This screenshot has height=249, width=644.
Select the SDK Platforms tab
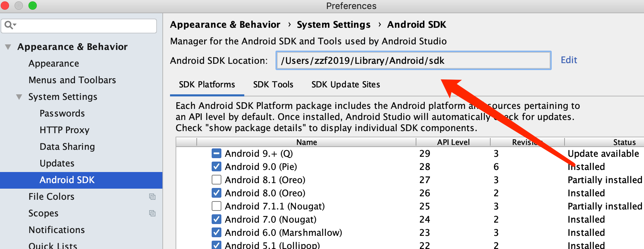[207, 85]
